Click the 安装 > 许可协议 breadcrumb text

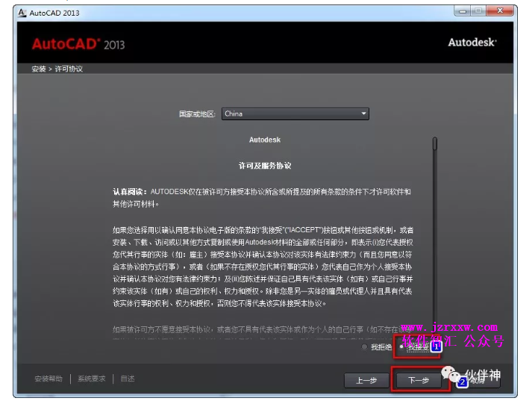57,69
